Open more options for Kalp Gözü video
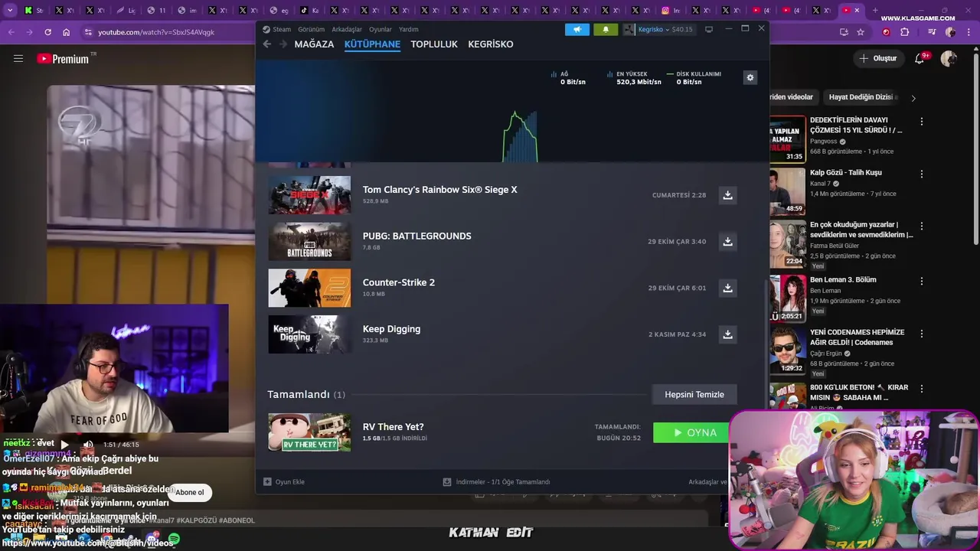The image size is (980, 551). click(x=922, y=174)
